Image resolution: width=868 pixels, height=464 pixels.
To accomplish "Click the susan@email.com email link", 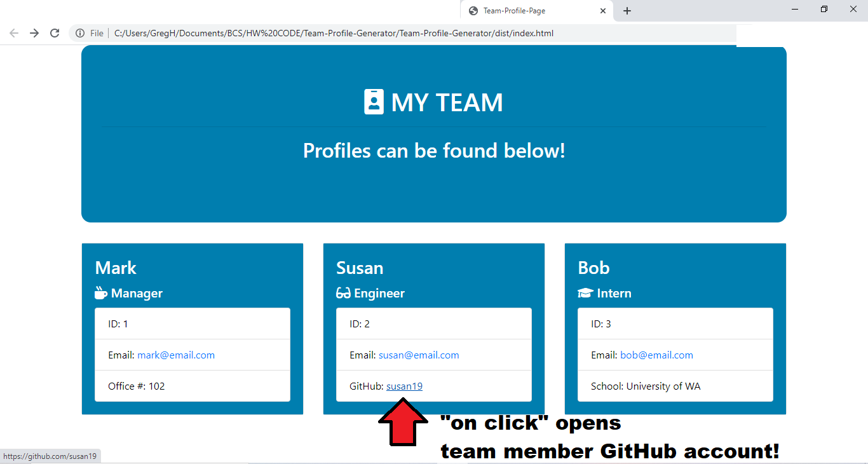I will 419,355.
